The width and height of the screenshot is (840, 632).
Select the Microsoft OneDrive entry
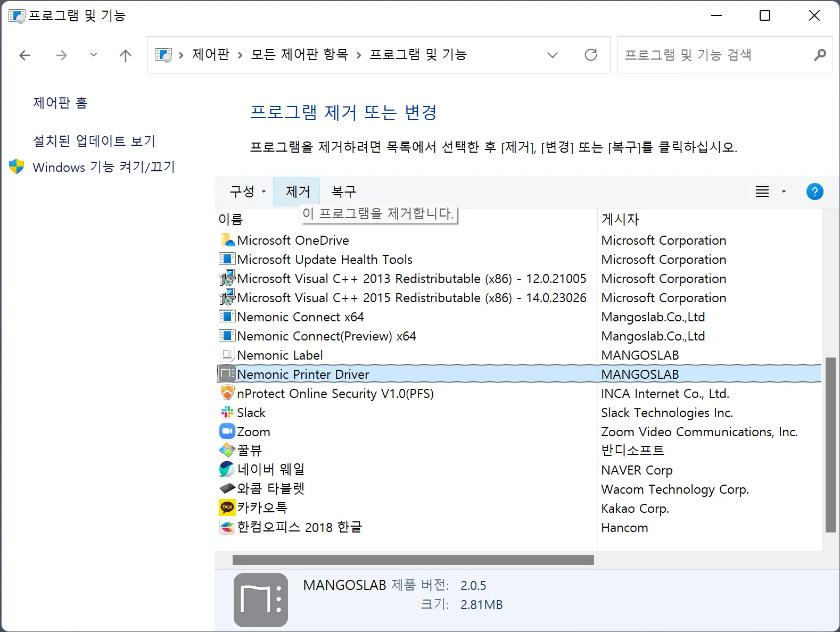[x=293, y=240]
